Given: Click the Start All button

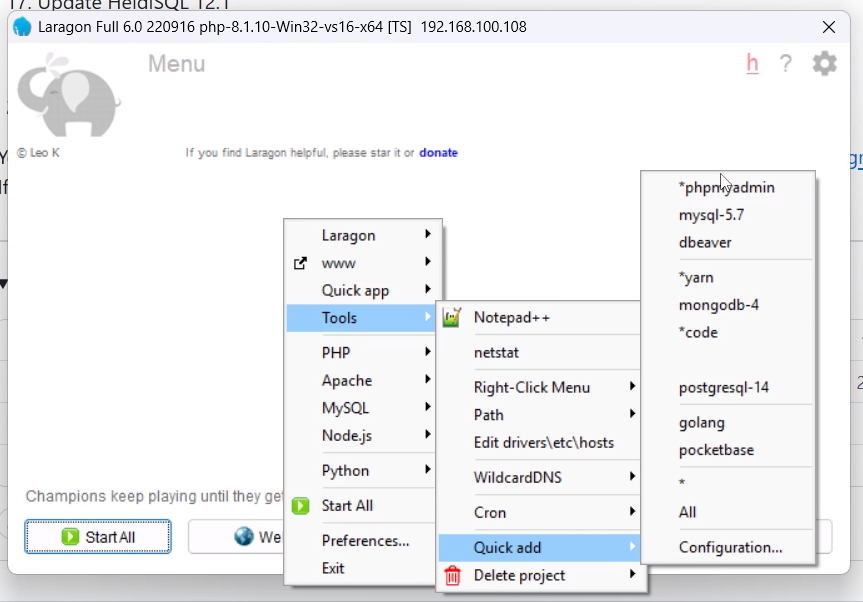Looking at the screenshot, I should pyautogui.click(x=98, y=537).
